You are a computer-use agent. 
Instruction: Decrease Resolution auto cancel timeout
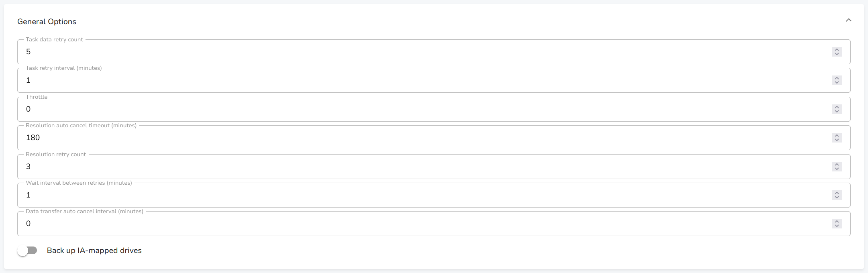click(837, 140)
